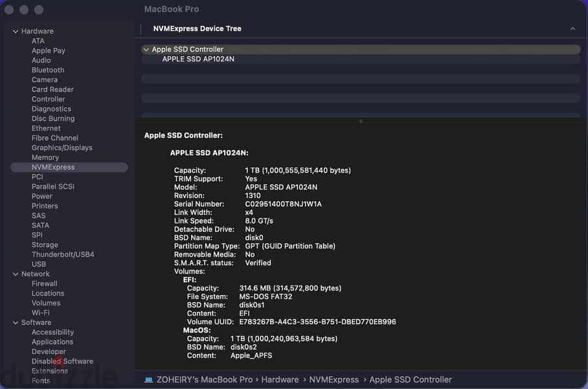
Task: Click Apple SSD Controller in path bar
Action: [x=411, y=380]
